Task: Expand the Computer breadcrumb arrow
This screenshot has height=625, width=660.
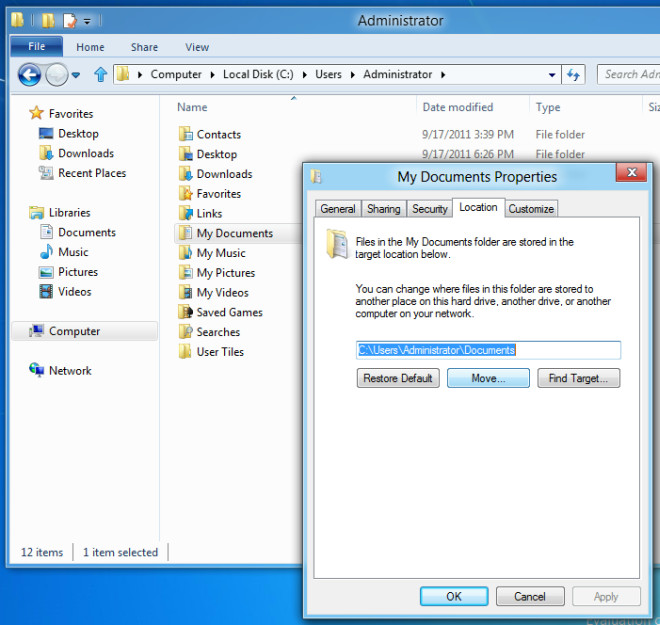Action: (x=213, y=75)
